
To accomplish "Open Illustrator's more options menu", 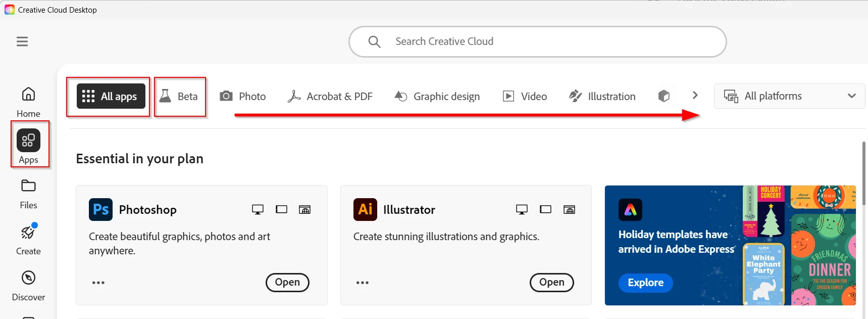I will tap(363, 283).
